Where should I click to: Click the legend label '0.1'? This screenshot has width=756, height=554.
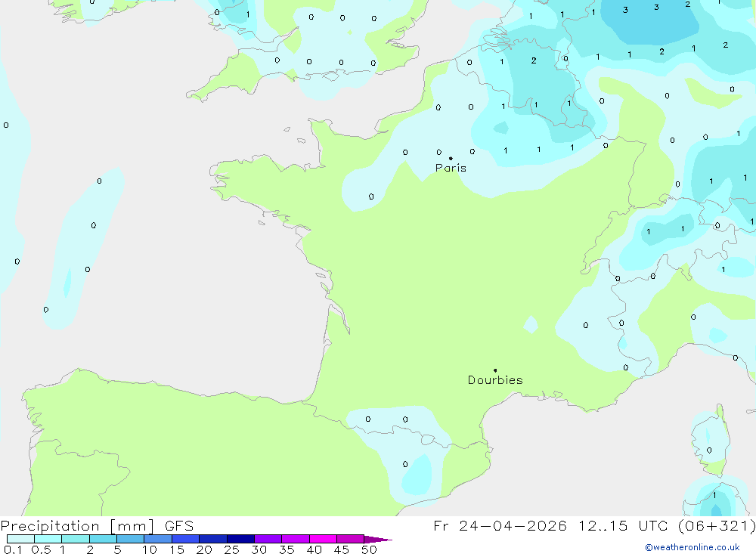click(x=13, y=549)
